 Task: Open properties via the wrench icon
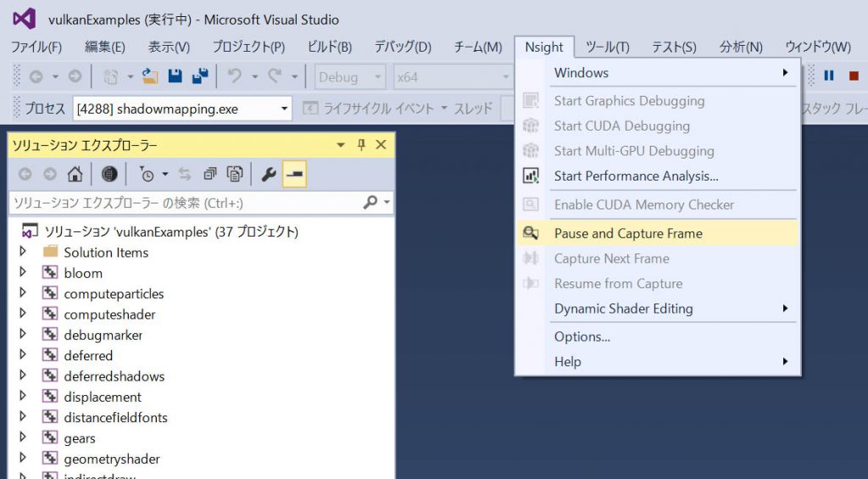[269, 175]
